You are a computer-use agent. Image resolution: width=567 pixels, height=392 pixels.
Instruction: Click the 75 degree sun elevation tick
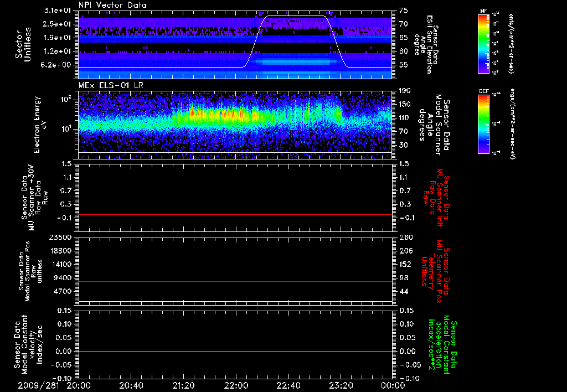coord(404,11)
